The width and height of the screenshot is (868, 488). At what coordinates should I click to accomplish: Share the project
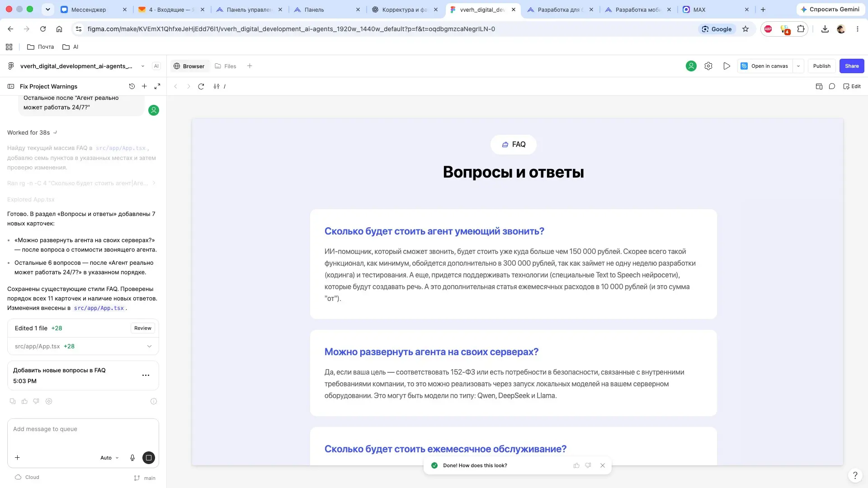coord(852,66)
